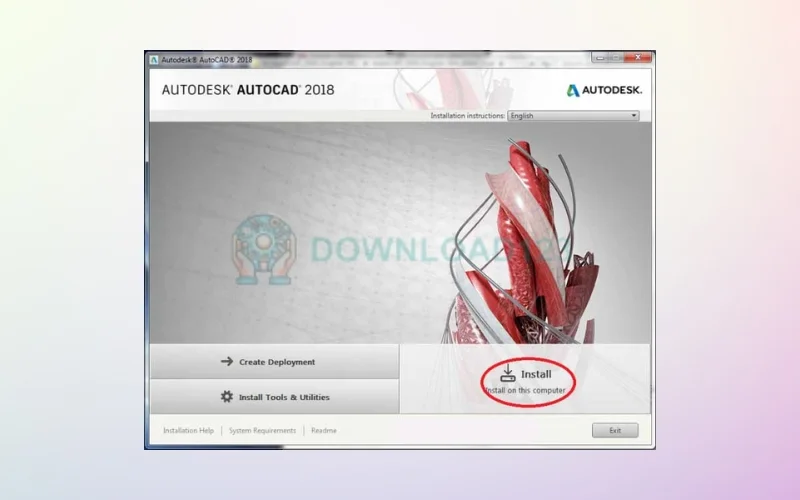Click the Autodesk AutoCAD 2018 header title
Viewport: 800px width, 500px height.
[x=248, y=90]
